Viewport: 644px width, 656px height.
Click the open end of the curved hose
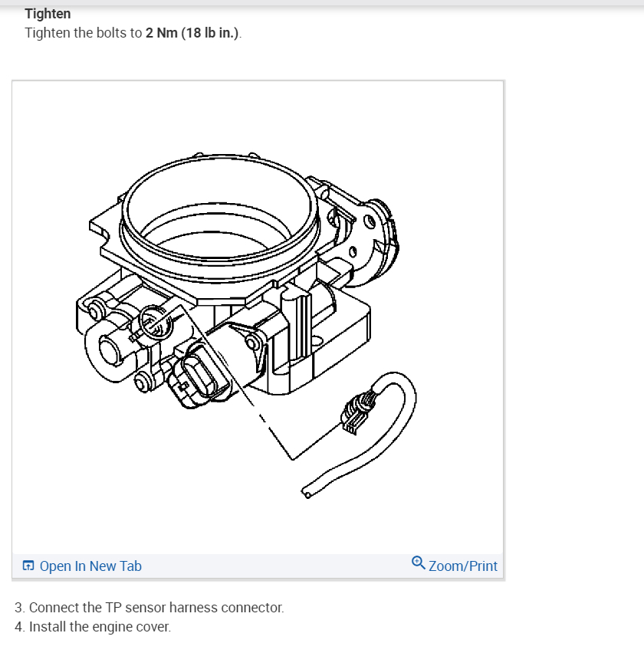307,493
